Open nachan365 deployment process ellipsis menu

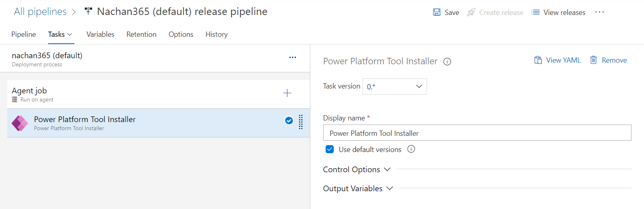click(293, 57)
